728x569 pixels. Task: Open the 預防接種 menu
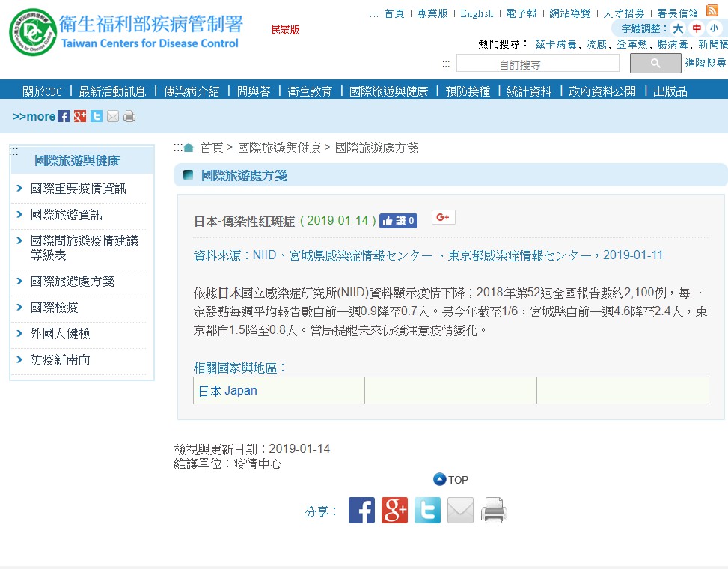tap(468, 91)
